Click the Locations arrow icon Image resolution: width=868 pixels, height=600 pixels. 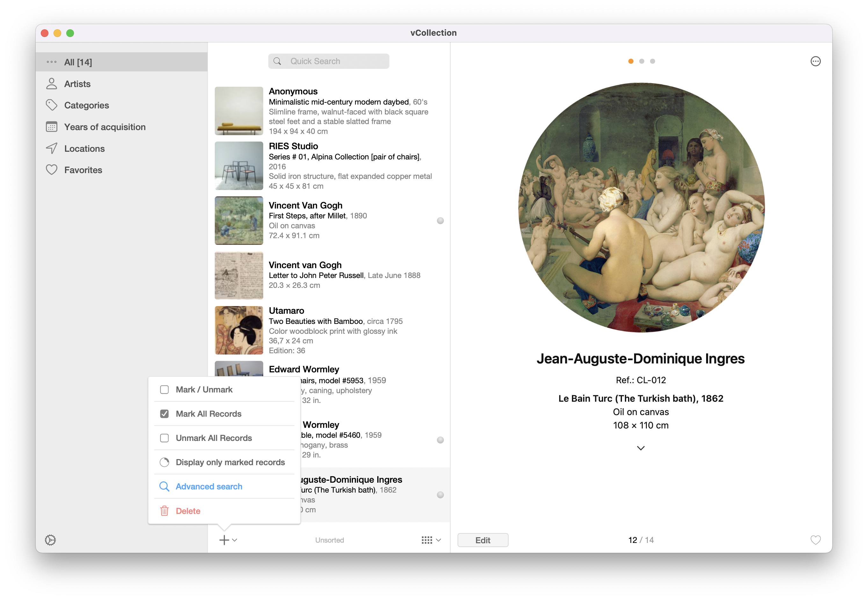(52, 149)
